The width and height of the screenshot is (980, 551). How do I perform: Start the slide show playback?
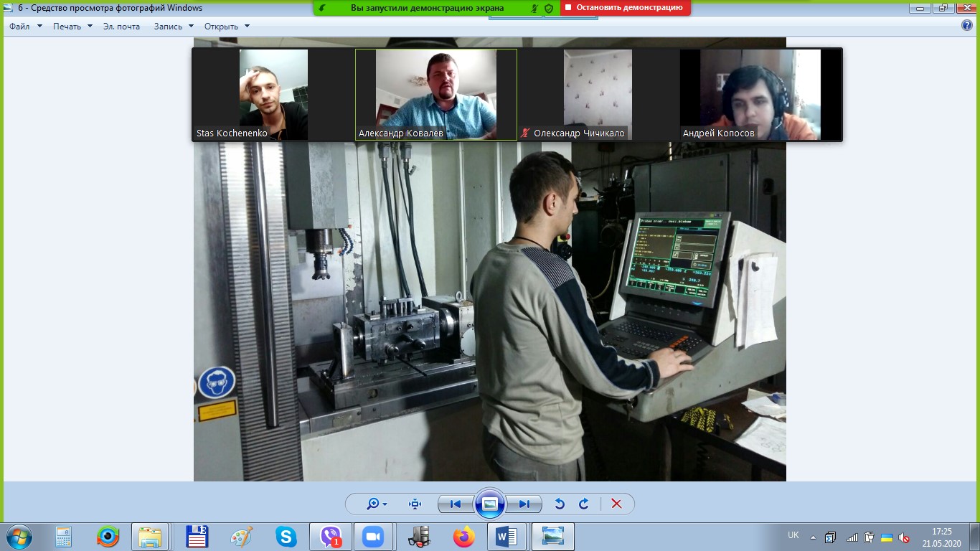(x=490, y=504)
